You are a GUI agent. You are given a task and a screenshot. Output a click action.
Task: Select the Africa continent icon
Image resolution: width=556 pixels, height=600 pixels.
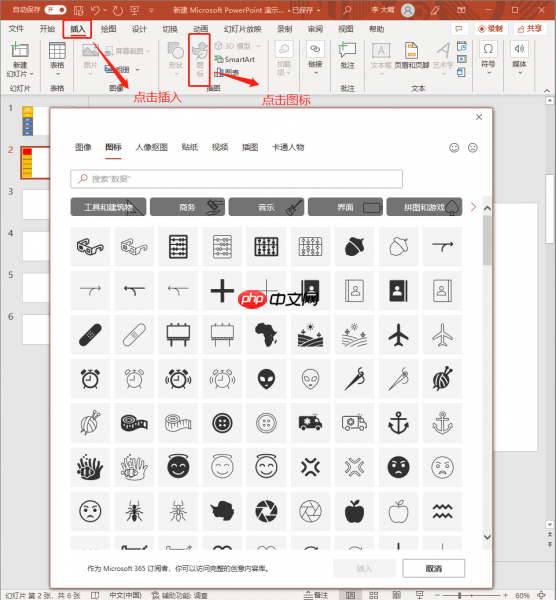(266, 334)
